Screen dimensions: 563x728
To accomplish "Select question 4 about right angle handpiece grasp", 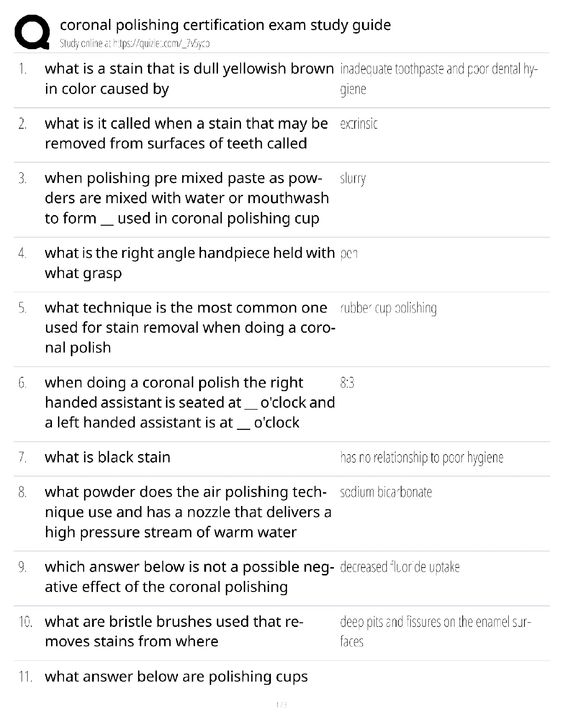I will pos(190,263).
